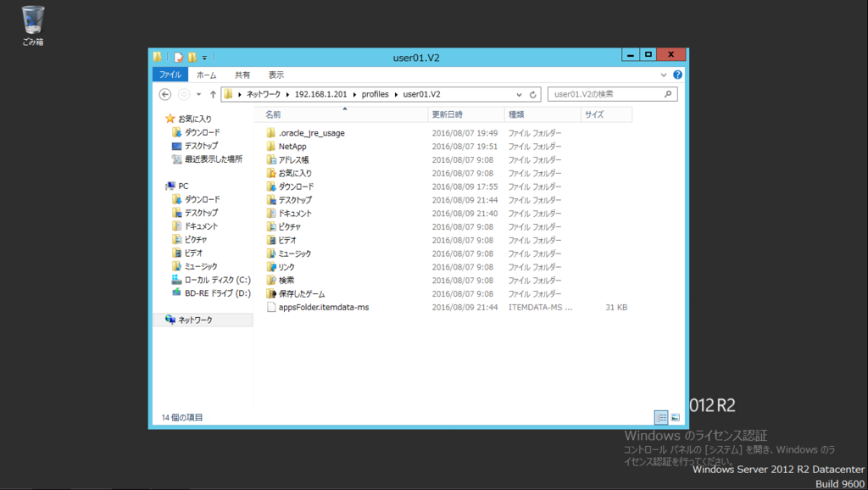
Task: Sort by the 種類 column header
Action: coord(542,114)
